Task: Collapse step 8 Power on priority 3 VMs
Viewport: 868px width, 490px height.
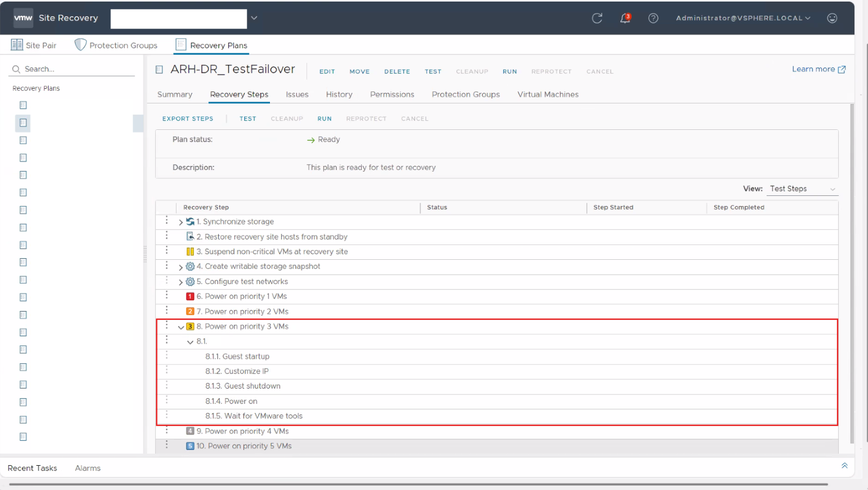Action: [181, 327]
